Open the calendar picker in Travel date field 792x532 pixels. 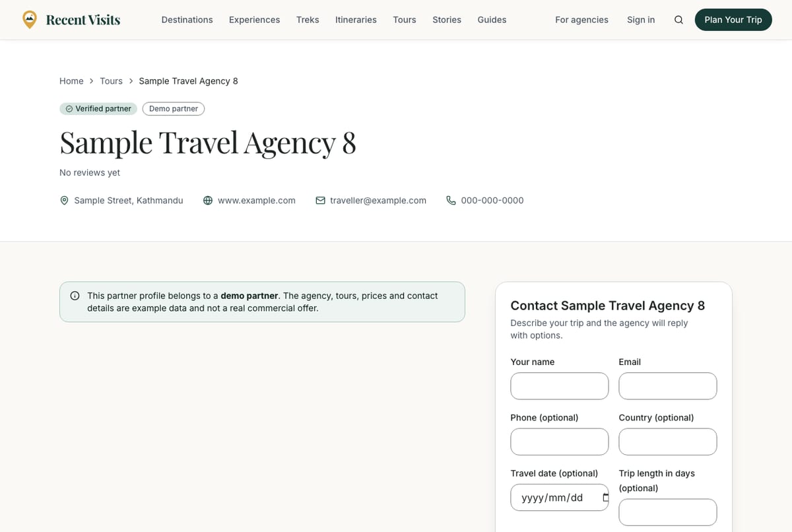click(605, 498)
